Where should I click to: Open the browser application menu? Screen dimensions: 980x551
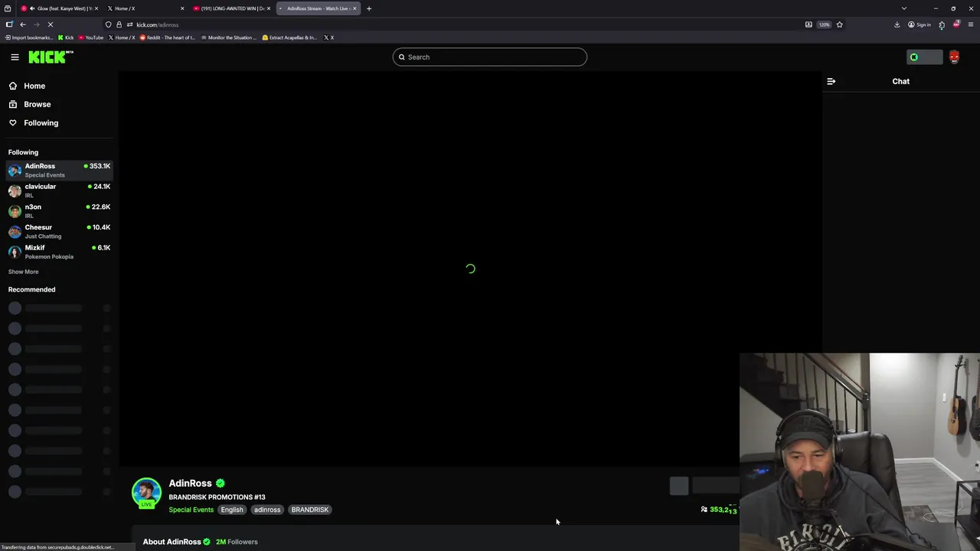point(971,24)
